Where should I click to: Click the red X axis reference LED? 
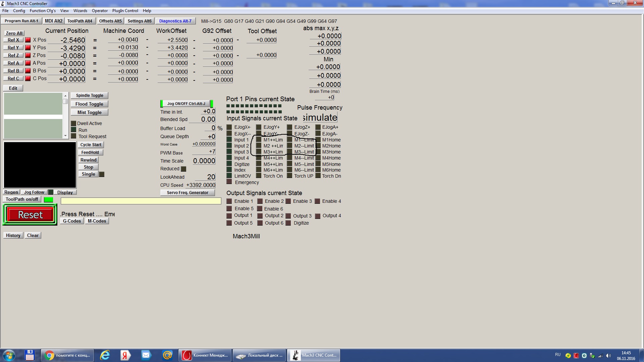(28, 40)
